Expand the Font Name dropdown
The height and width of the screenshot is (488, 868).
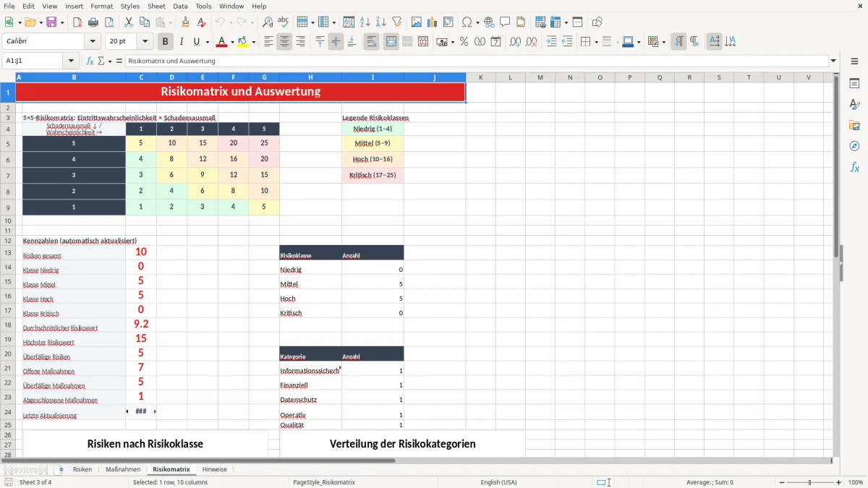tap(92, 42)
